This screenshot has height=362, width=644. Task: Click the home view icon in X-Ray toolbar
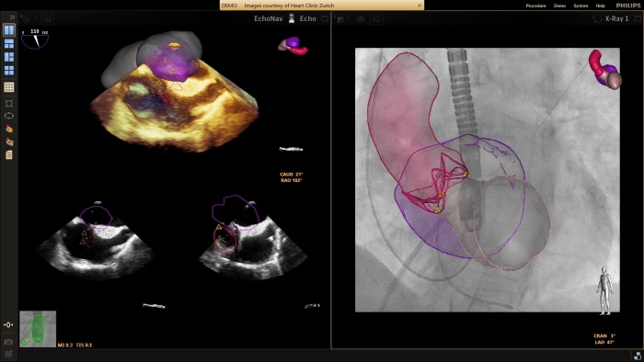pyautogui.click(x=377, y=19)
